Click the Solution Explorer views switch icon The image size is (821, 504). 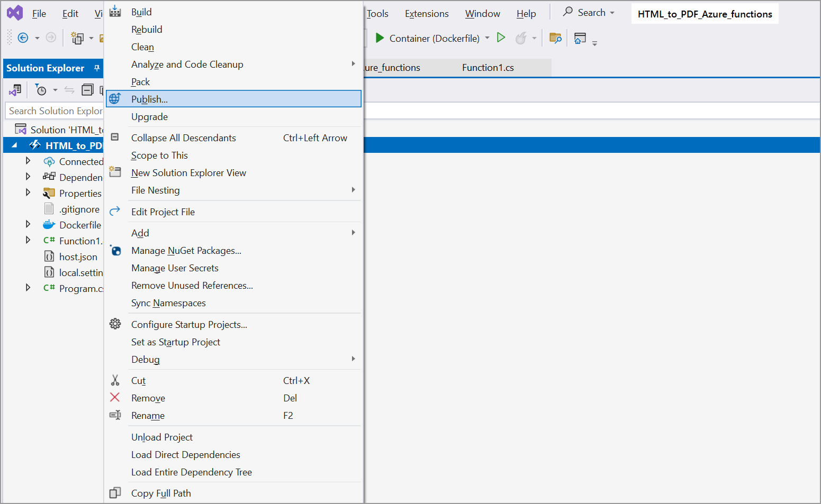pos(15,90)
